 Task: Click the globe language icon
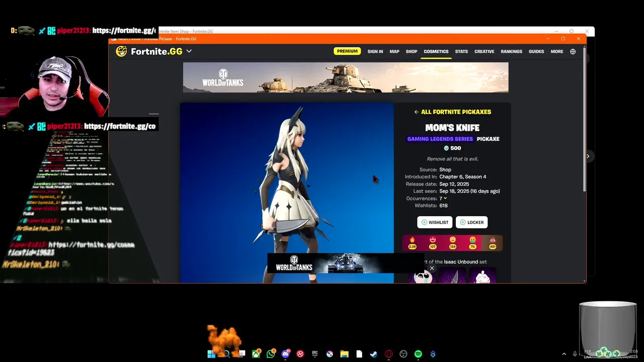[573, 51]
